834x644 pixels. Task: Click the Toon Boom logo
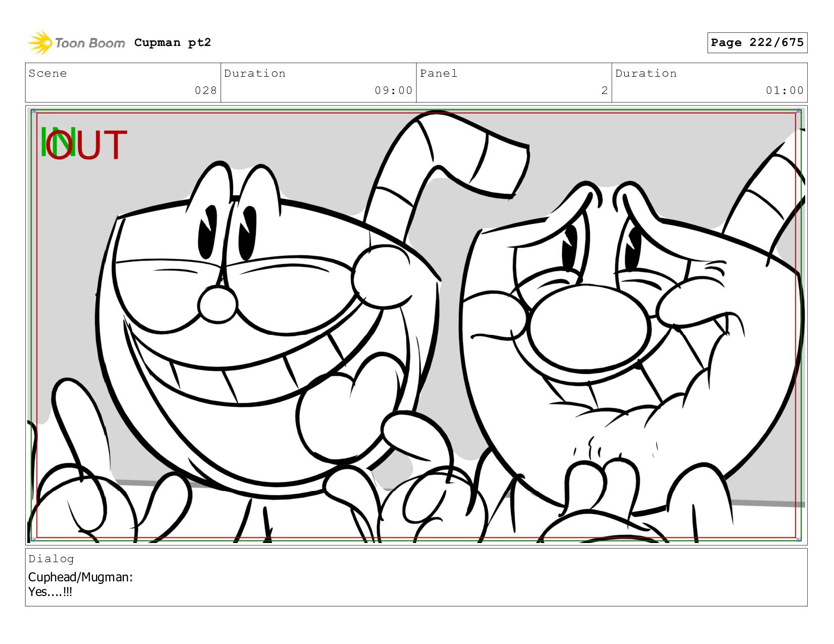(x=76, y=42)
